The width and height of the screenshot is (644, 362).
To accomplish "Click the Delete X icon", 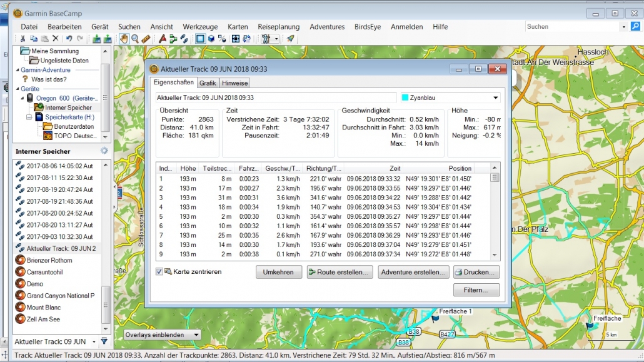I will [56, 39].
